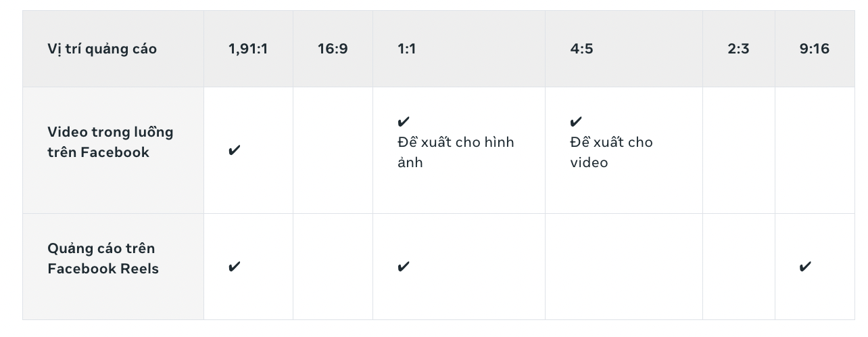Select the 1:1 column header
The image size is (868, 337).
pos(459,49)
